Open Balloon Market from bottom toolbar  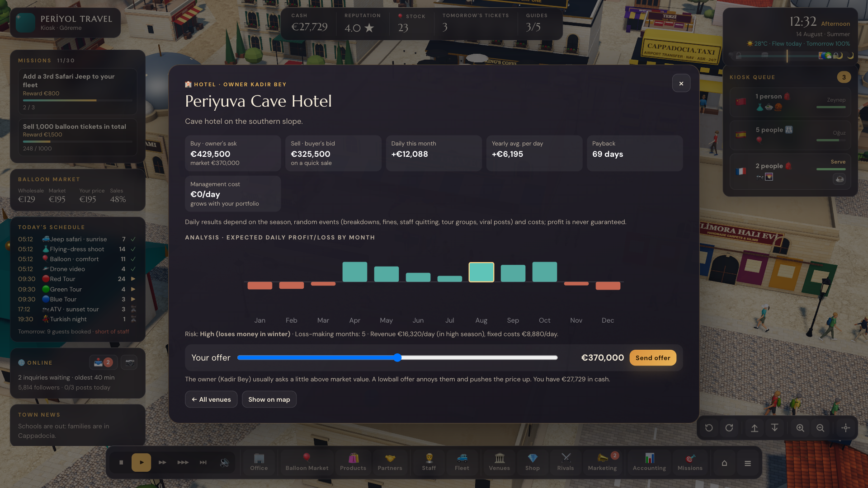click(x=307, y=462)
